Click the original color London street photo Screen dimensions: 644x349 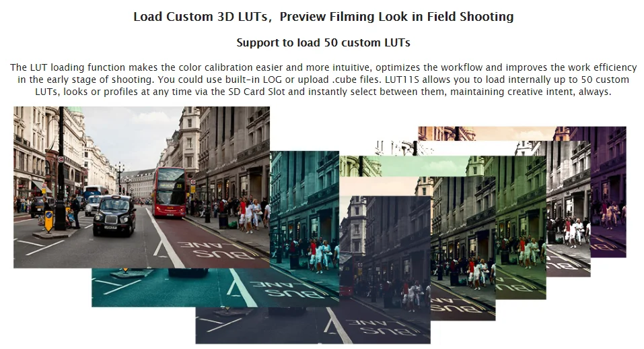tap(142, 187)
